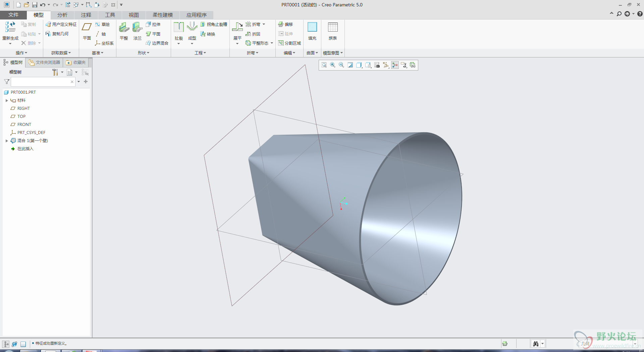
Task: Switch to the 视图 ribbon tab
Action: 134,15
